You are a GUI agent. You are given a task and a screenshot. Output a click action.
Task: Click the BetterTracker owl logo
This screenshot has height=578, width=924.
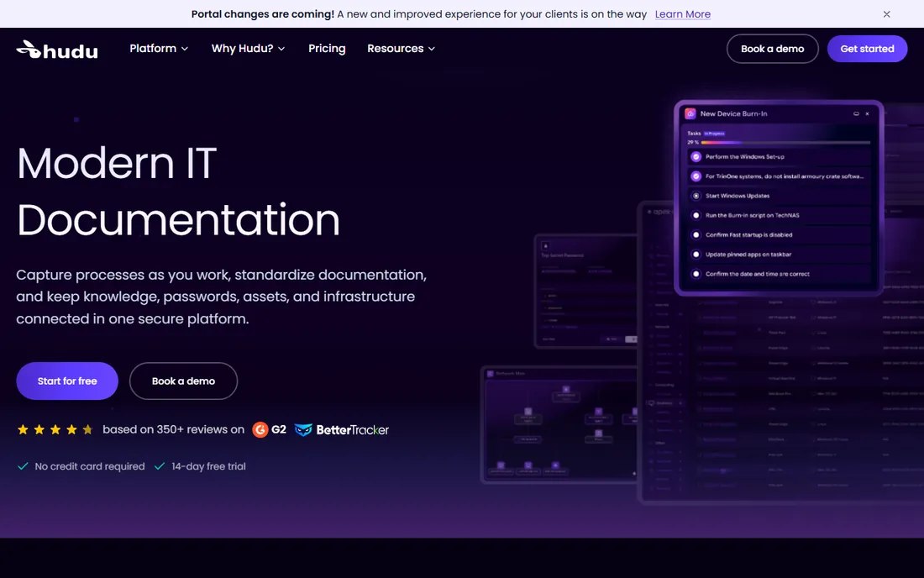[x=303, y=429]
